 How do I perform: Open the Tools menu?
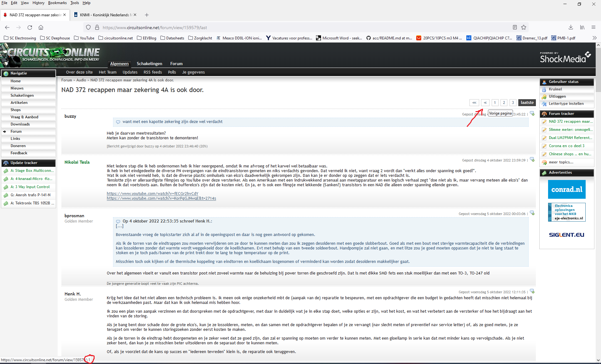coord(75,3)
